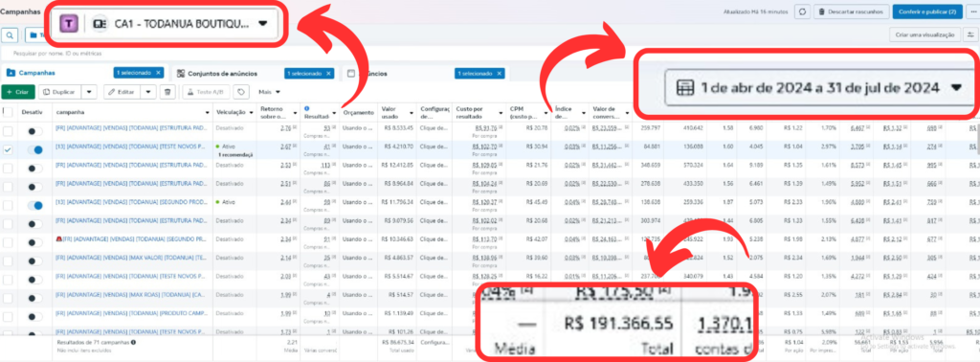Click the green Criar button
This screenshot has width=980, height=362.
[x=18, y=92]
